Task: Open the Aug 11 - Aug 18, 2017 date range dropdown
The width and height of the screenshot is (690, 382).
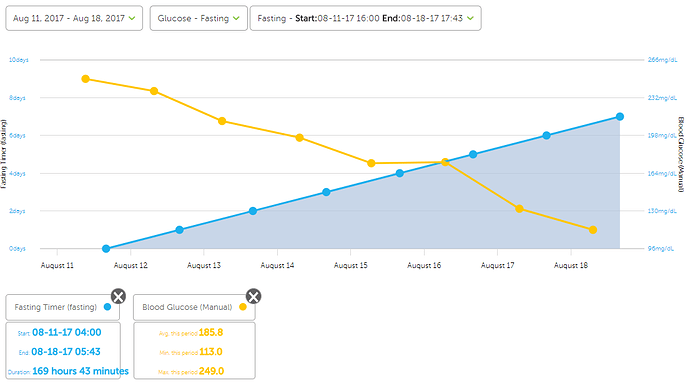Action: tap(74, 18)
